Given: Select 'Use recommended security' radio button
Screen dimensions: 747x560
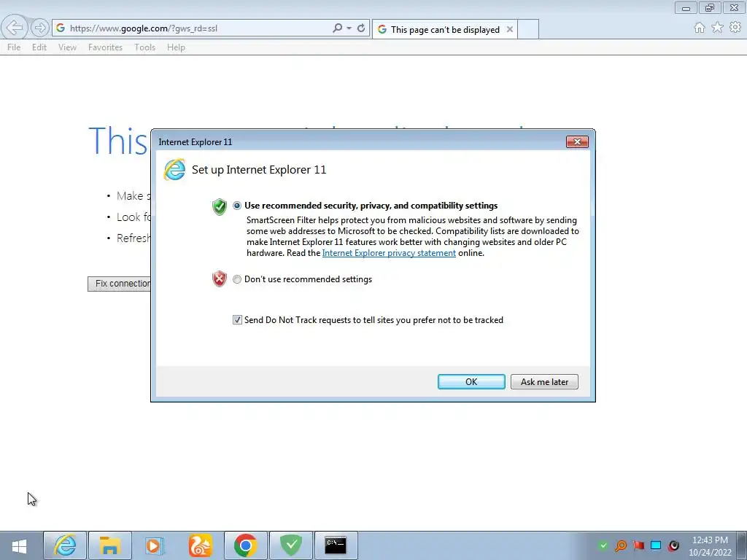Looking at the screenshot, I should (x=237, y=206).
